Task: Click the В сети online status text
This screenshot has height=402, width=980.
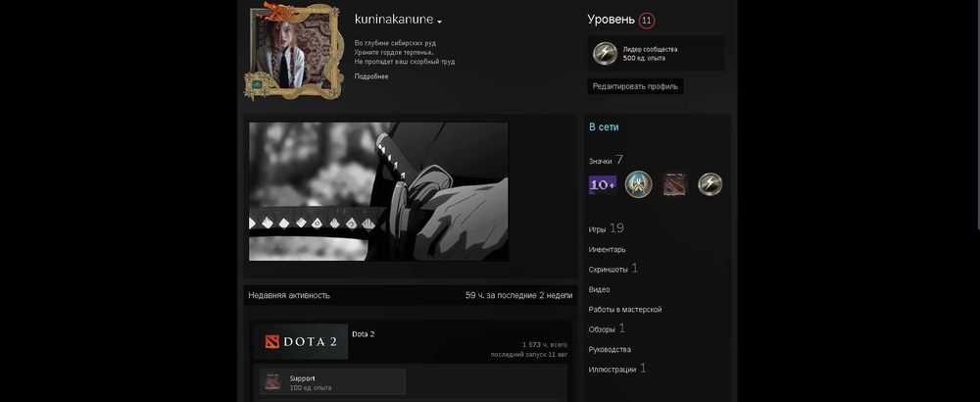Action: [604, 126]
